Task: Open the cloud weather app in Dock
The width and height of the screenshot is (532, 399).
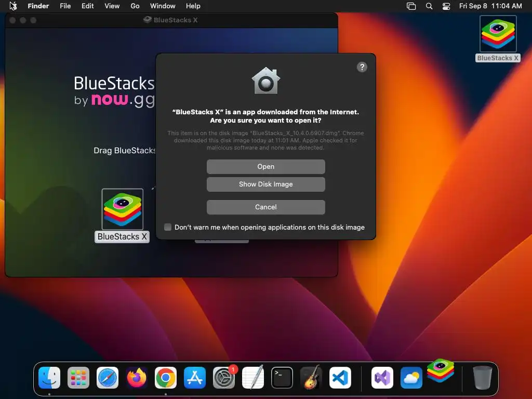Action: click(x=411, y=378)
